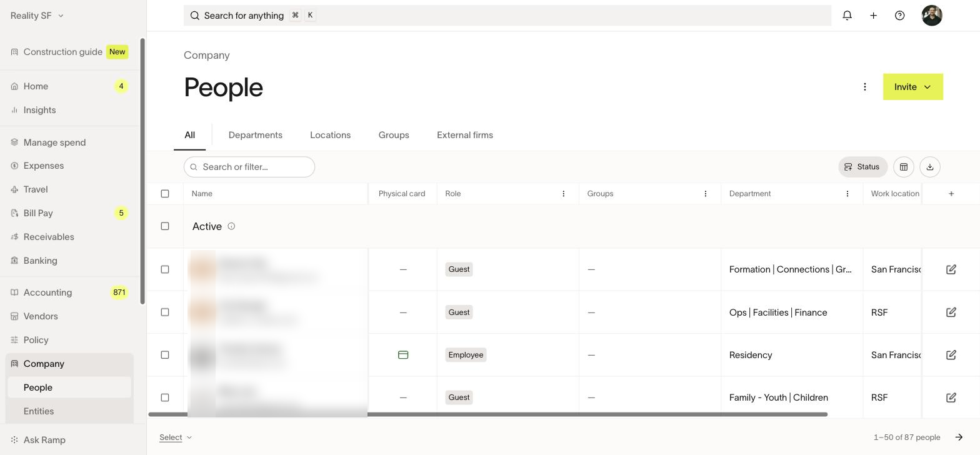Open the table column settings icon

(x=904, y=167)
